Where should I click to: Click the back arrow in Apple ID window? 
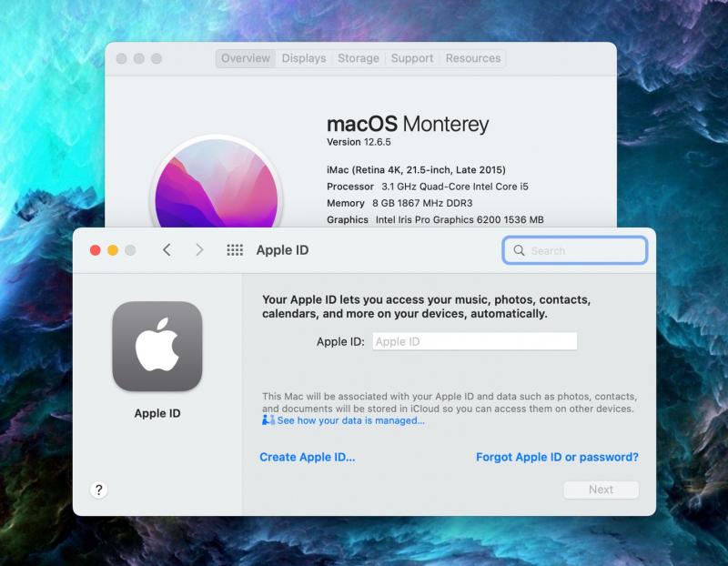click(x=167, y=250)
